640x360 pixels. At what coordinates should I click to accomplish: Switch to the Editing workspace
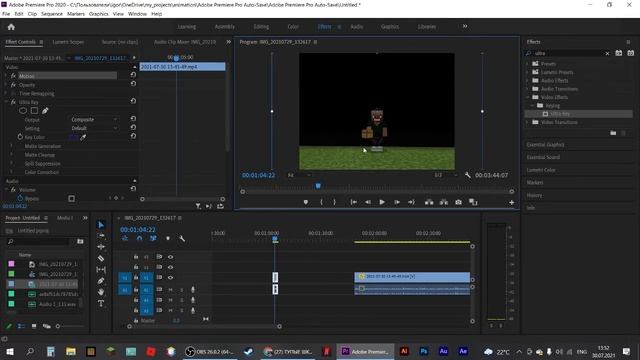click(x=261, y=27)
